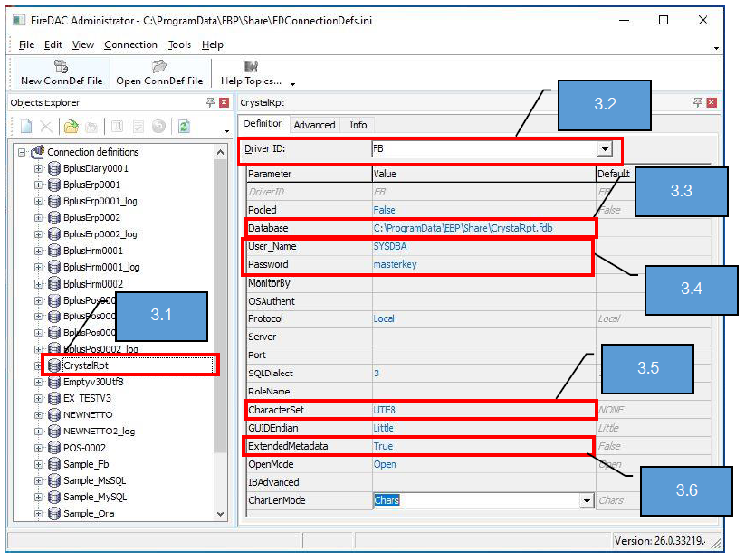Click the Open ConnDef File toolbar icon
The width and height of the screenshot is (745, 560).
pyautogui.click(x=159, y=66)
